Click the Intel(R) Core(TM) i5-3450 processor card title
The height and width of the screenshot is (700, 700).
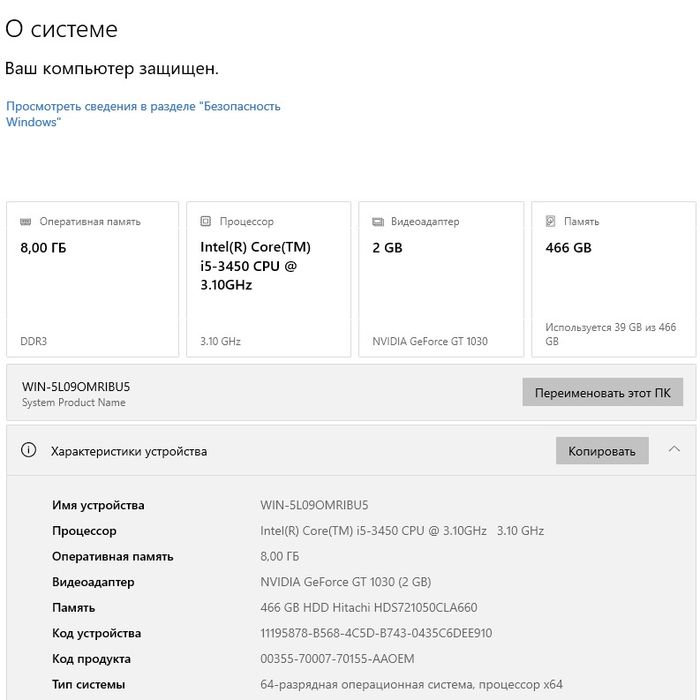tap(255, 266)
